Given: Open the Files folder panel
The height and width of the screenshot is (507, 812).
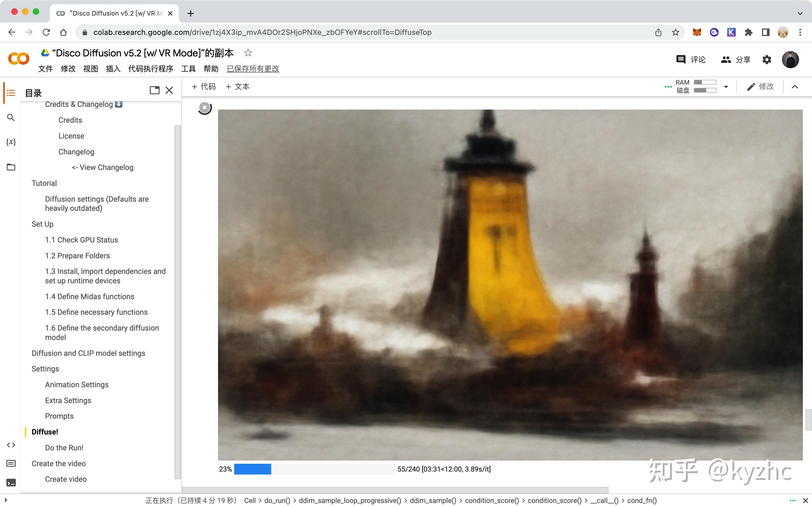Looking at the screenshot, I should coord(11,167).
